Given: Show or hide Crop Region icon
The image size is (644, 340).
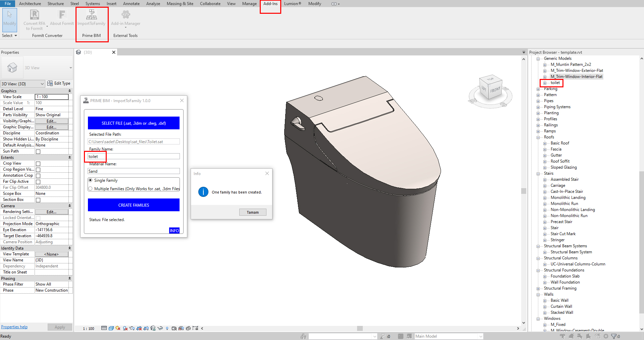Looking at the screenshot, I should click(146, 328).
